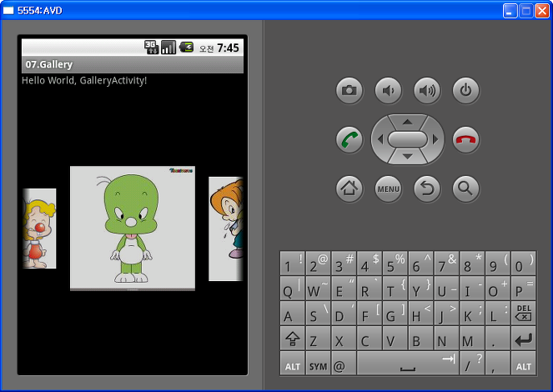
Task: Click the Hello World, GalleryActivity! text
Action: [x=84, y=80]
